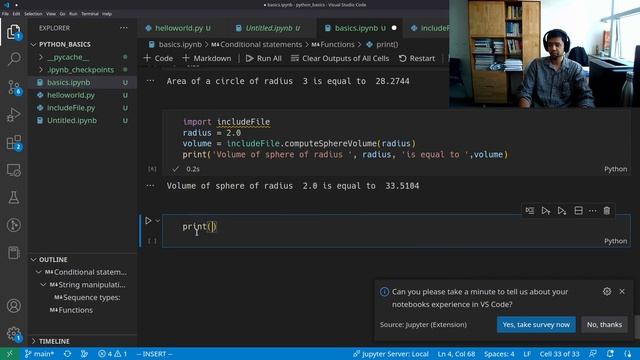Open notifications bell in status bar
640x360 pixels.
[610, 354]
